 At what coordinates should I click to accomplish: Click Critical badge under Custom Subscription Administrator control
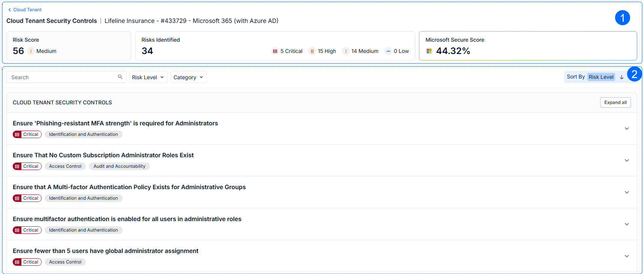[x=27, y=166]
